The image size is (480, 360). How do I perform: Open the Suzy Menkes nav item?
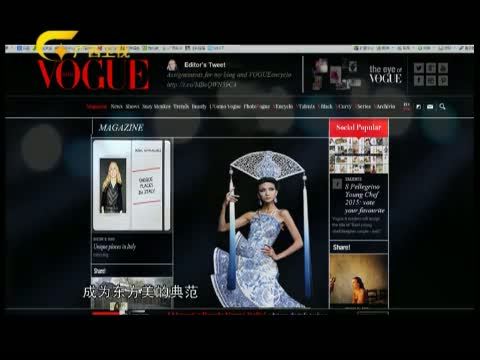[x=156, y=107]
